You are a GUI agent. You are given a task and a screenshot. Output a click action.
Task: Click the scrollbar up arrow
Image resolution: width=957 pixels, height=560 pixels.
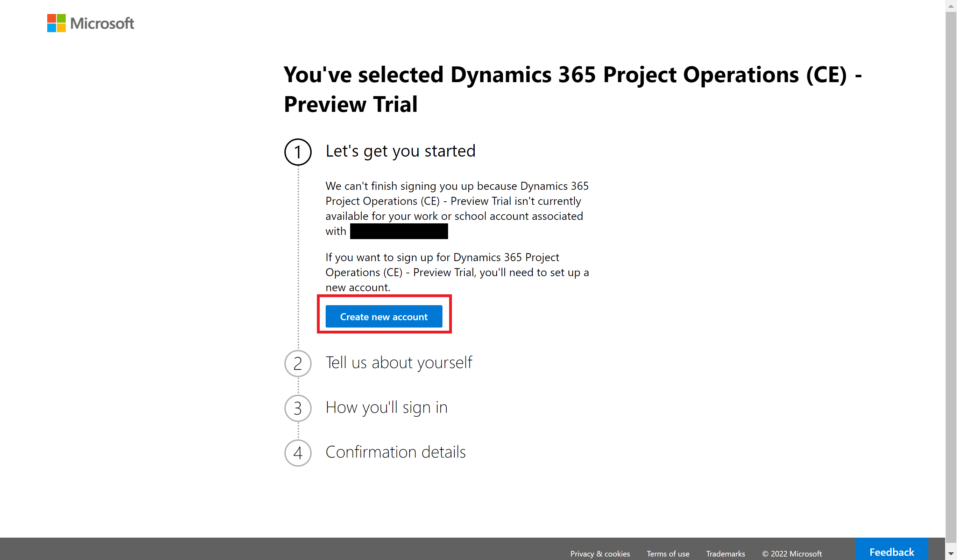pyautogui.click(x=951, y=6)
